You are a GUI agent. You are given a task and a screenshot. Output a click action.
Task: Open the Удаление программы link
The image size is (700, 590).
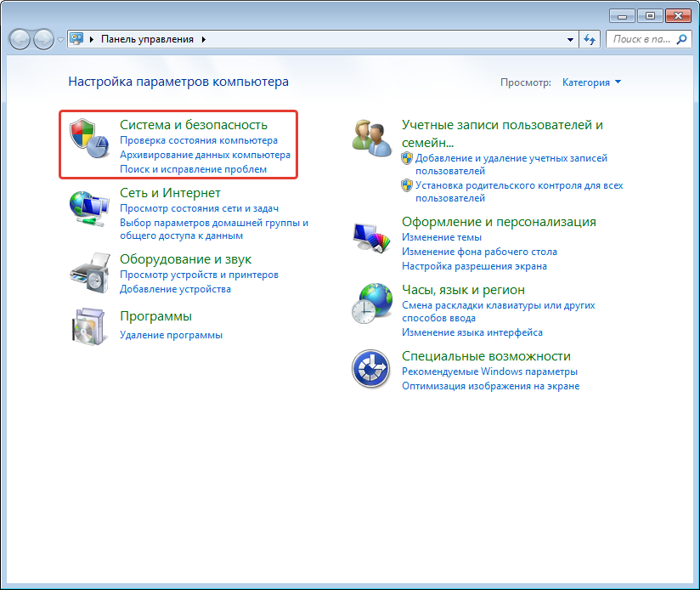coord(171,335)
